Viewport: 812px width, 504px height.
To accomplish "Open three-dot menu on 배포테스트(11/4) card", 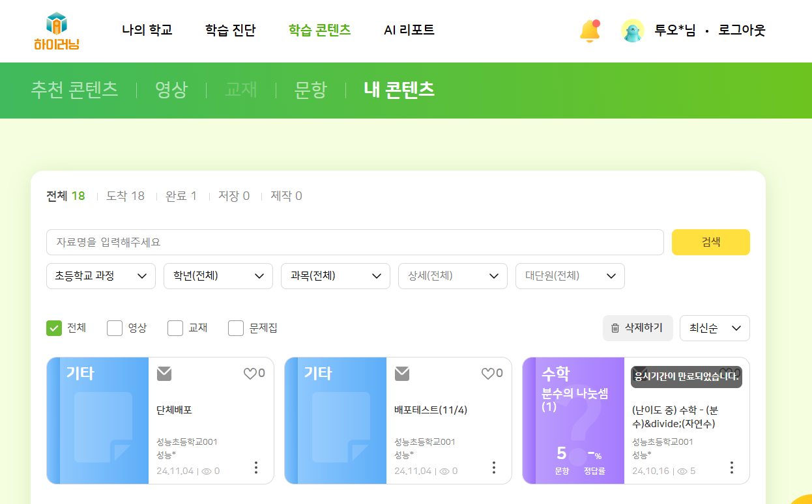I will (494, 468).
